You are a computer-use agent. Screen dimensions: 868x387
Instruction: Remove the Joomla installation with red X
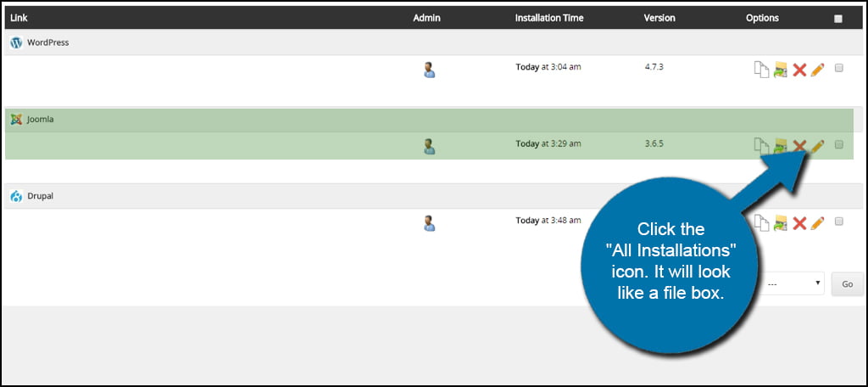pyautogui.click(x=799, y=146)
